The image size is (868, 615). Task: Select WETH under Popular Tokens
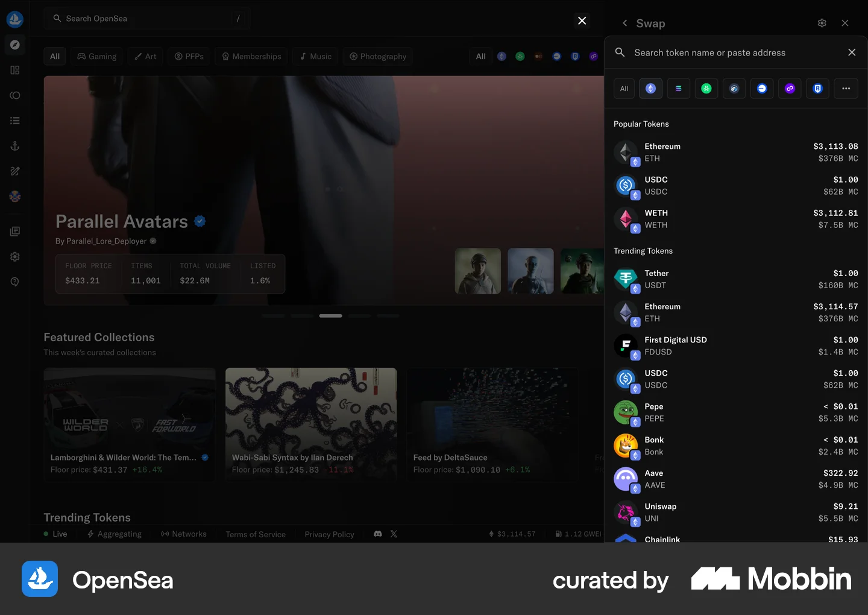tap(736, 219)
